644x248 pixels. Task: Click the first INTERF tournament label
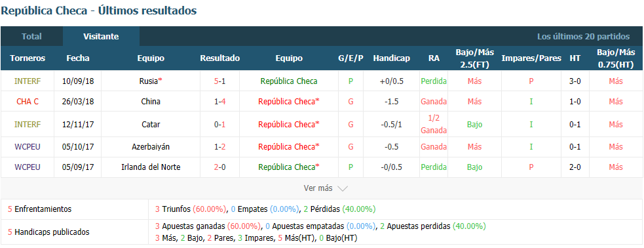(x=28, y=81)
